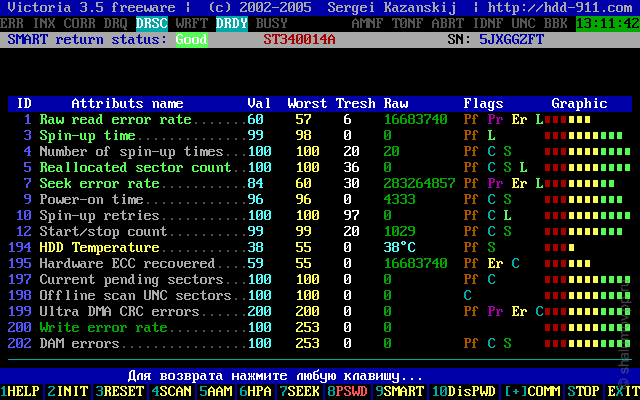Image resolution: width=640 pixels, height=400 pixels.
Task: Click the Hardware ECC recovered graphic bar
Action: pos(568,263)
